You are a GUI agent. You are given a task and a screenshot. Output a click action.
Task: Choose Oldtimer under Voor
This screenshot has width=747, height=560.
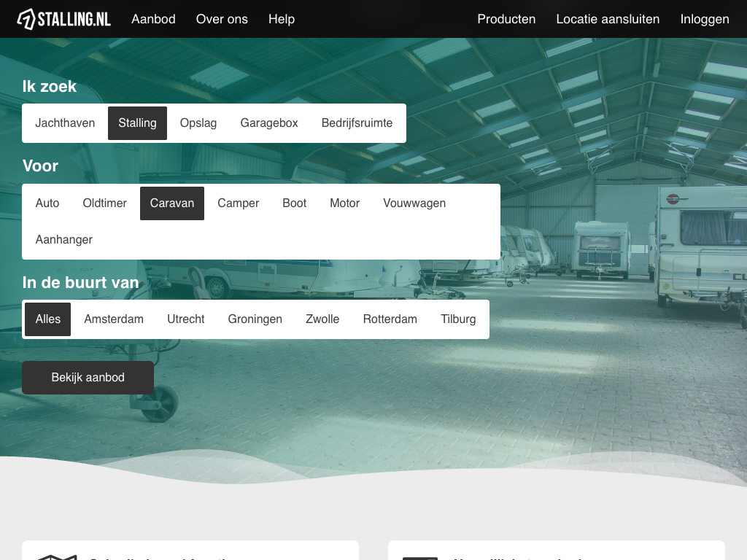105,203
